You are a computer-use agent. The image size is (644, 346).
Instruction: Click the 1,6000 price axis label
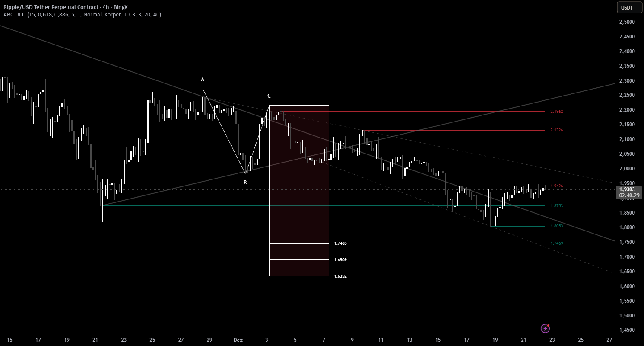(x=627, y=286)
